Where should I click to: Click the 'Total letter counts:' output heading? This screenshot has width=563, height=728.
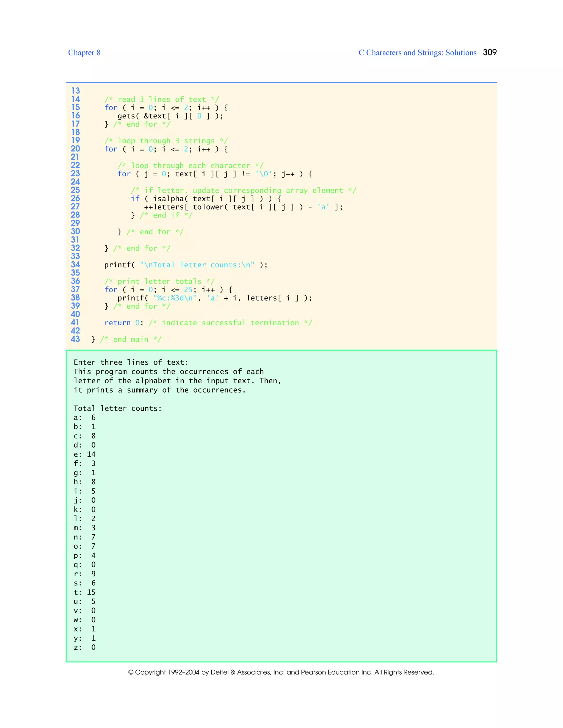117,408
